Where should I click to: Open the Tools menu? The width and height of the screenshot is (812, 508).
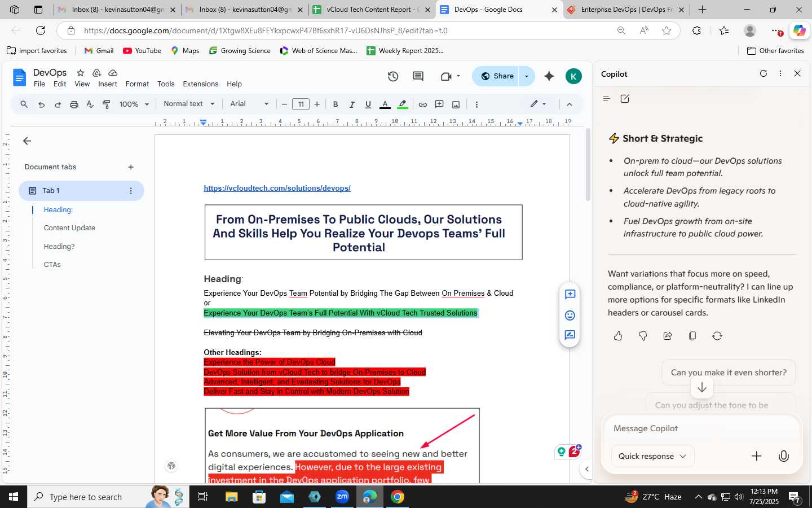click(166, 84)
